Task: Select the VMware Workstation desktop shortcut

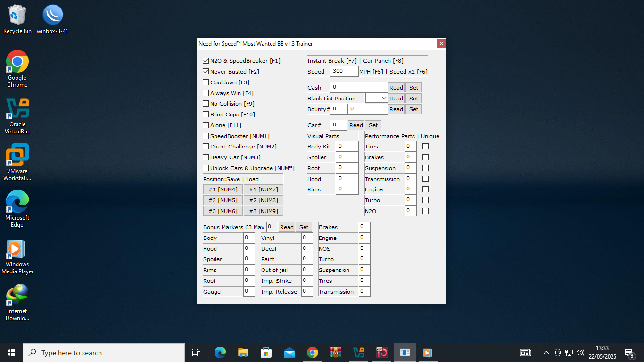Action: click(17, 163)
